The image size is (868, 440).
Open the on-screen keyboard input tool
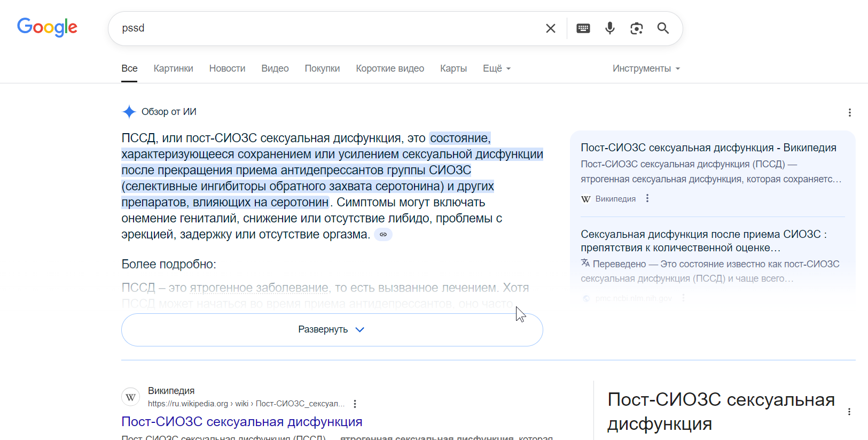(x=583, y=28)
